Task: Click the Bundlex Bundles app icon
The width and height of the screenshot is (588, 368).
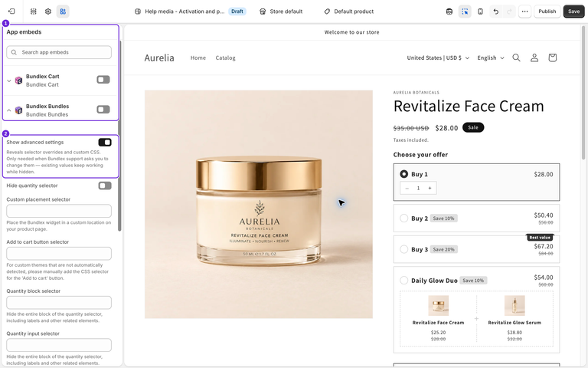Action: pyautogui.click(x=18, y=110)
